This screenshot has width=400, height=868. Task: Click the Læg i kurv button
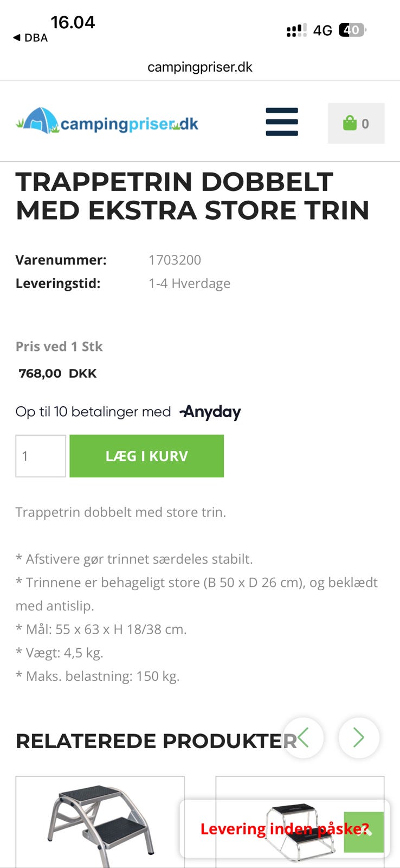pos(146,456)
